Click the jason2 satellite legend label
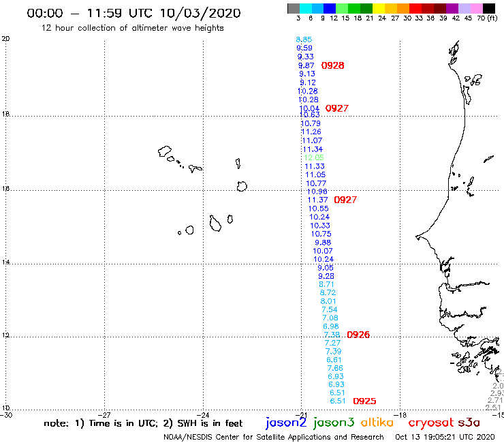Viewport: 504px width, 443px height. point(286,423)
